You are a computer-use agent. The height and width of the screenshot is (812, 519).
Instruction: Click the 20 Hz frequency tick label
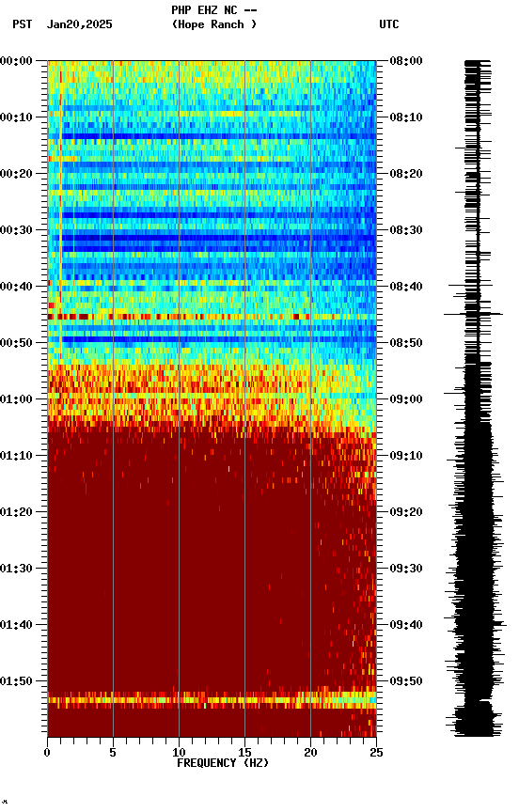310,753
